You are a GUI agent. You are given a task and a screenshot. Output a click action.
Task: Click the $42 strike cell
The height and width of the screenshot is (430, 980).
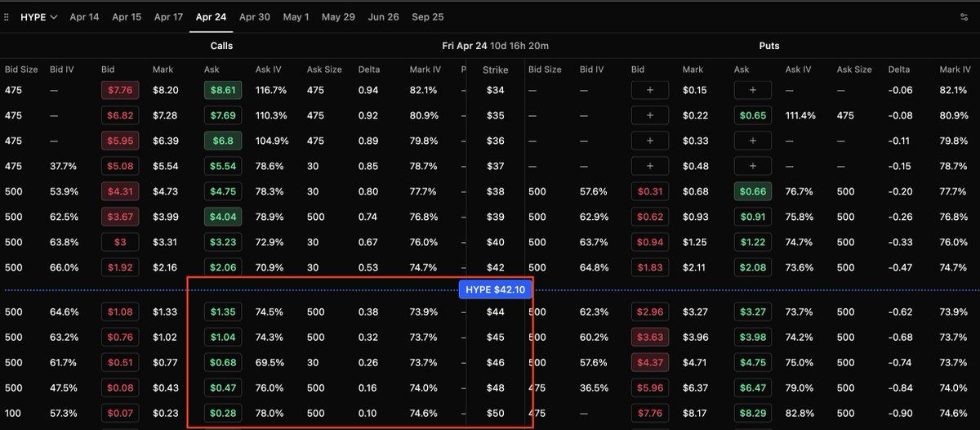pos(495,267)
